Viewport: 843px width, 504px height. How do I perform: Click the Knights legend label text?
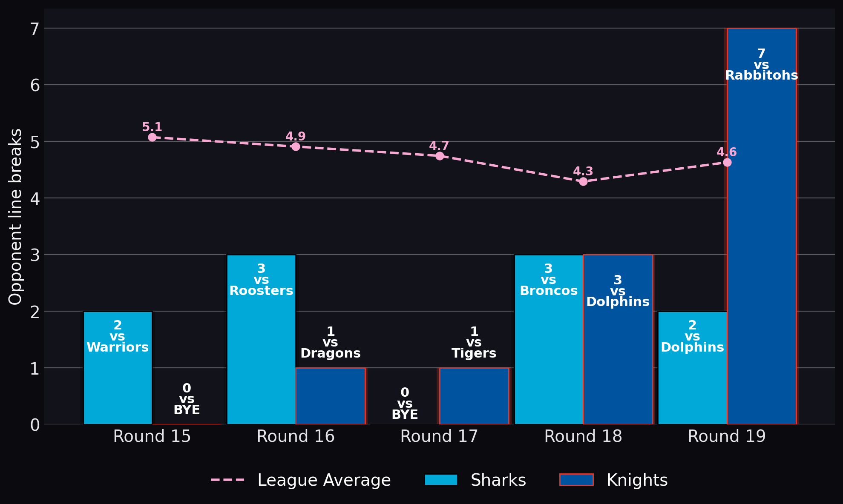[637, 480]
